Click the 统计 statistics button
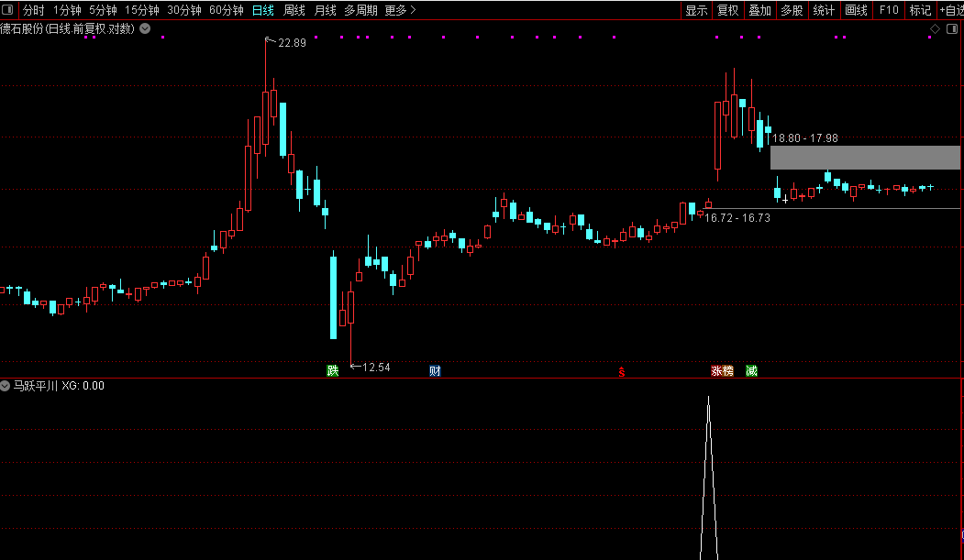This screenshot has height=560, width=964. pos(824,10)
